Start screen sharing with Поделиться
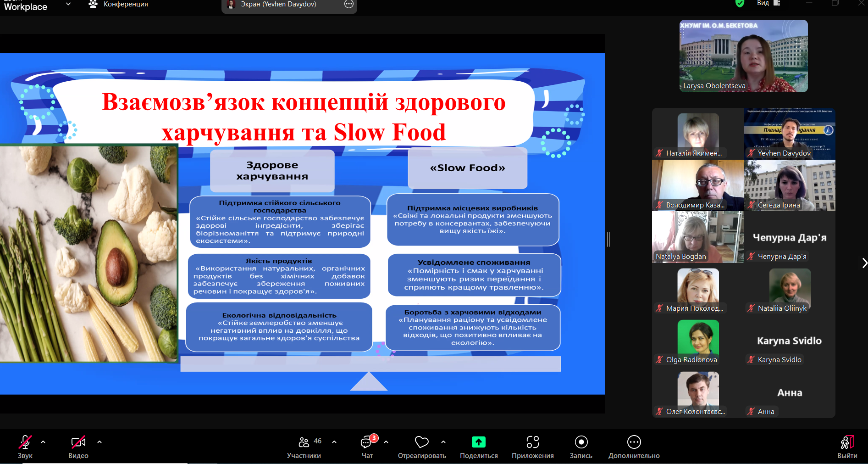The height and width of the screenshot is (464, 868). click(x=479, y=447)
